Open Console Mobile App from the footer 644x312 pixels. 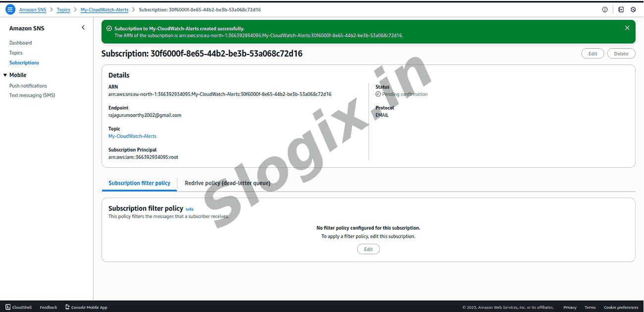point(86,308)
